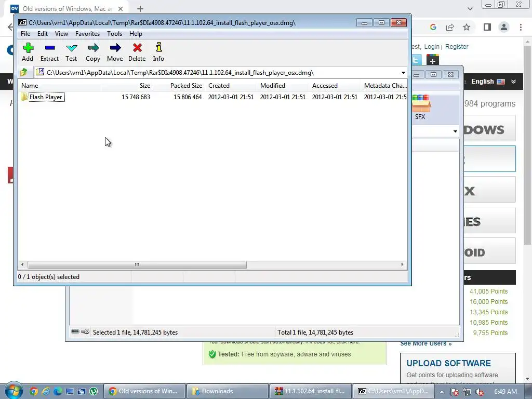Expand the WinRAR path dropdown arrow
The height and width of the screenshot is (399, 532).
click(x=455, y=131)
